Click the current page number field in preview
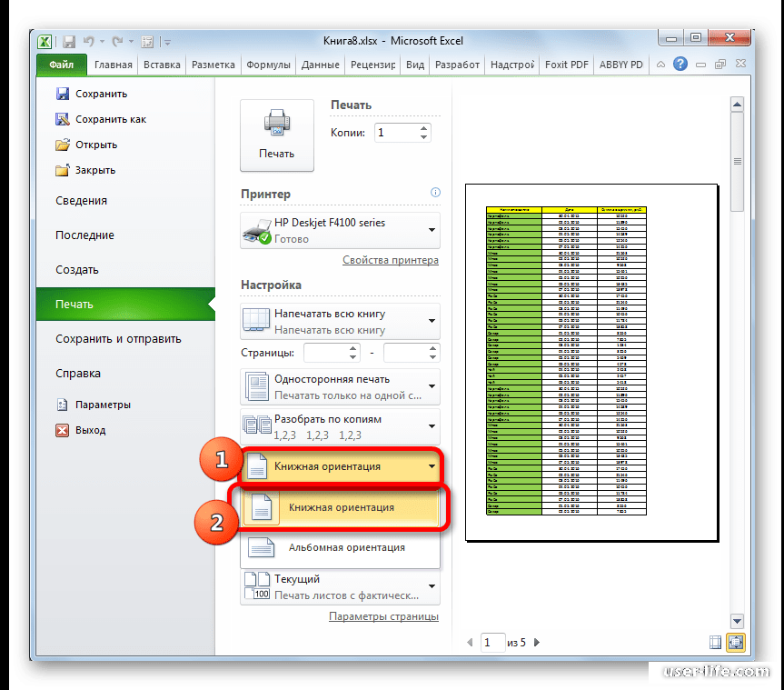The image size is (784, 690). 492,642
